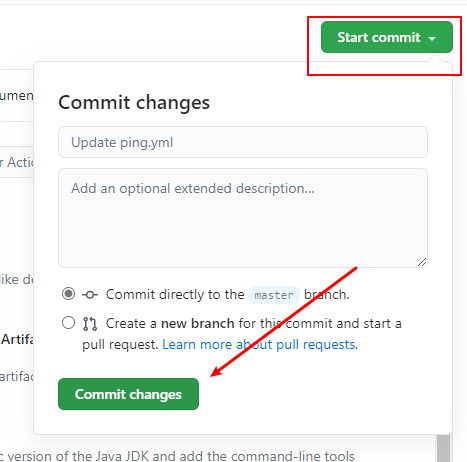Click the green Start commit button

coord(387,37)
